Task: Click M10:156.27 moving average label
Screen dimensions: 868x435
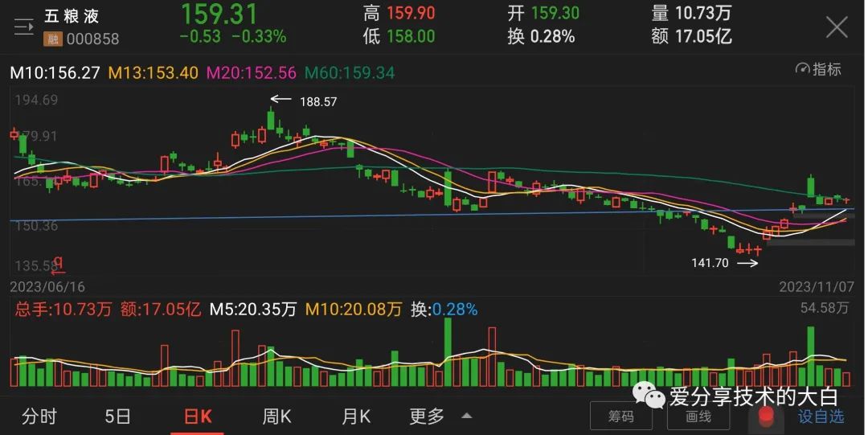Action: 55,72
